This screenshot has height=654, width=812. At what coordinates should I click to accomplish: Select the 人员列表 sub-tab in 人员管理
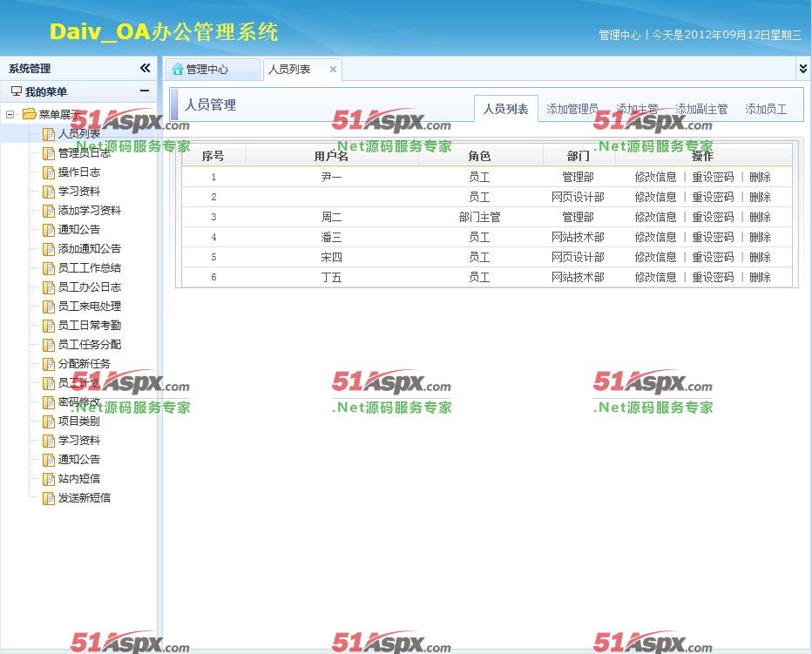[506, 109]
